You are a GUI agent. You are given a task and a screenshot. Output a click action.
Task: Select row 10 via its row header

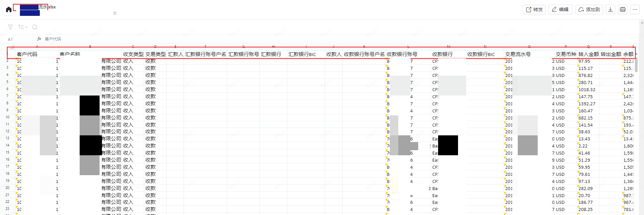(x=7, y=117)
